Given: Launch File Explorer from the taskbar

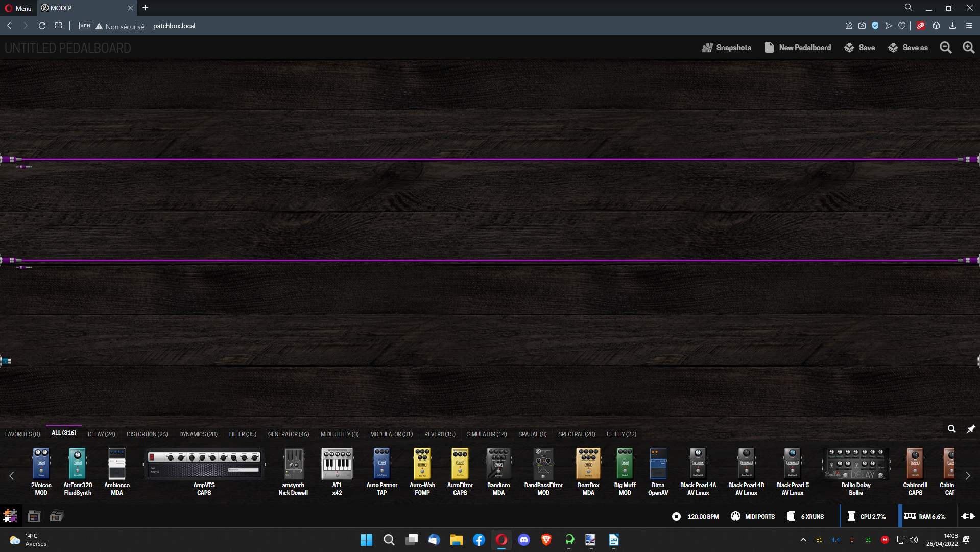Looking at the screenshot, I should (456, 540).
